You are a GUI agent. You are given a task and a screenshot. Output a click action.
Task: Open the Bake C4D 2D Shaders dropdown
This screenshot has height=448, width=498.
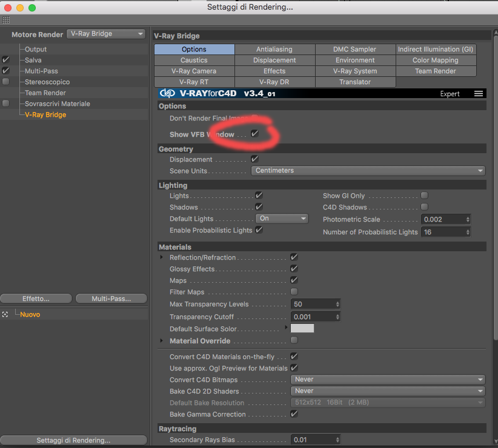coord(388,391)
